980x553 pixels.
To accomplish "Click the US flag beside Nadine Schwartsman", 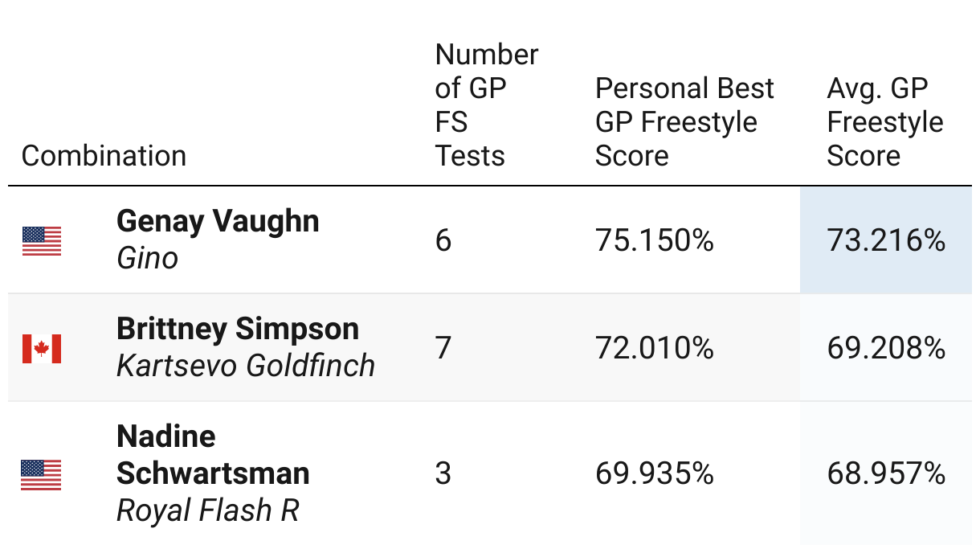I will pos(42,474).
